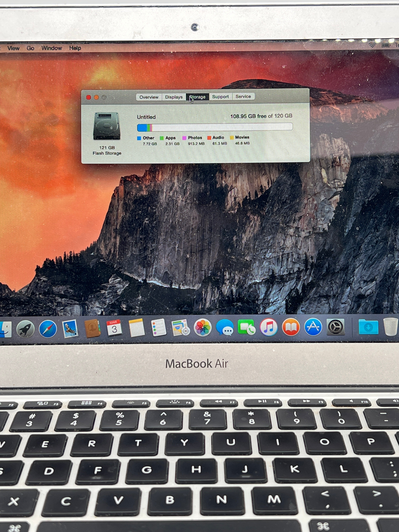
Task: Click the "Untitled" volume name
Action: pyautogui.click(x=146, y=117)
